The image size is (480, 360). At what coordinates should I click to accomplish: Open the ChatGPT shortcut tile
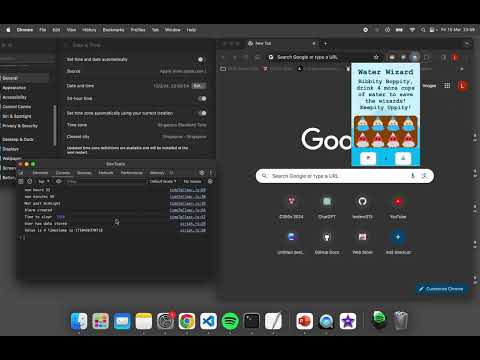327,207
